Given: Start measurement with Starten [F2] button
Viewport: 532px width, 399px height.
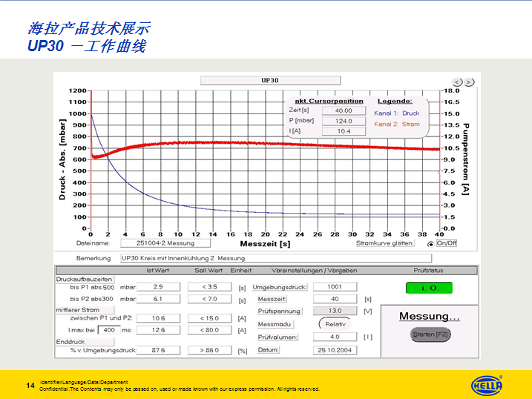Looking at the screenshot, I should point(430,334).
